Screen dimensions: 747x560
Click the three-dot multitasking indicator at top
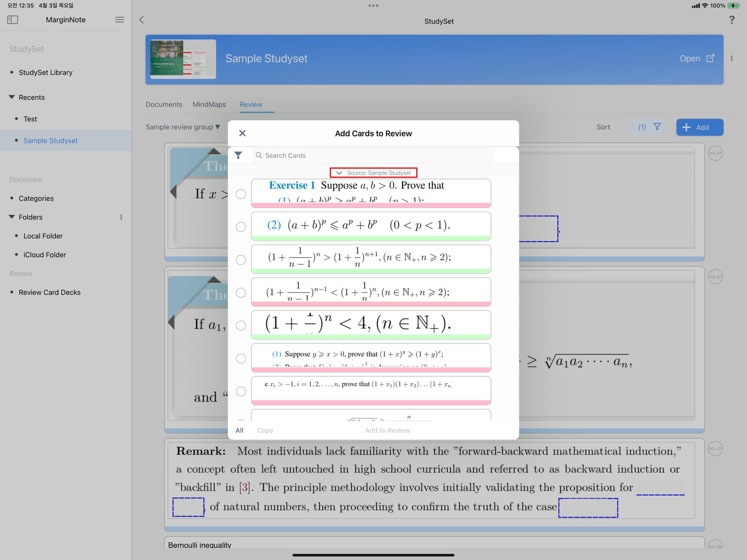[373, 5]
